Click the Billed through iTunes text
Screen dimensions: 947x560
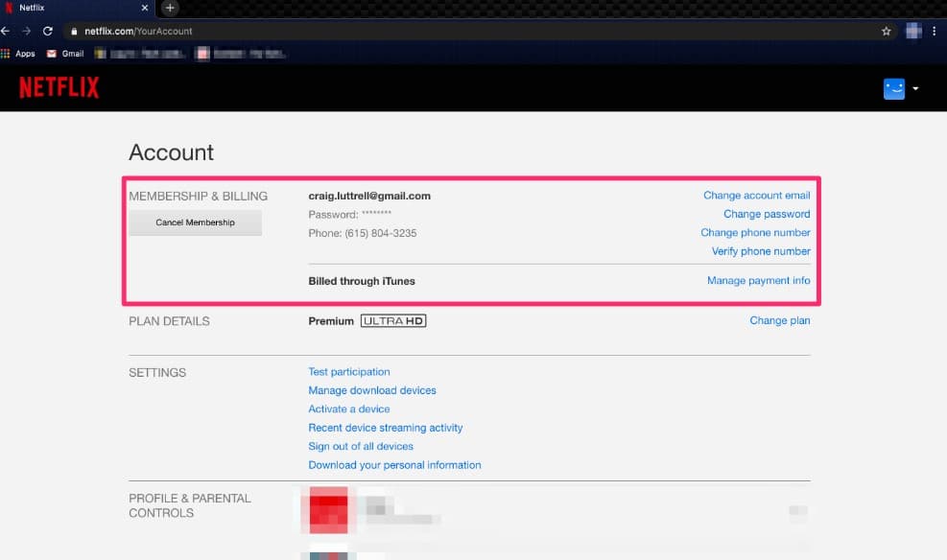tap(361, 281)
